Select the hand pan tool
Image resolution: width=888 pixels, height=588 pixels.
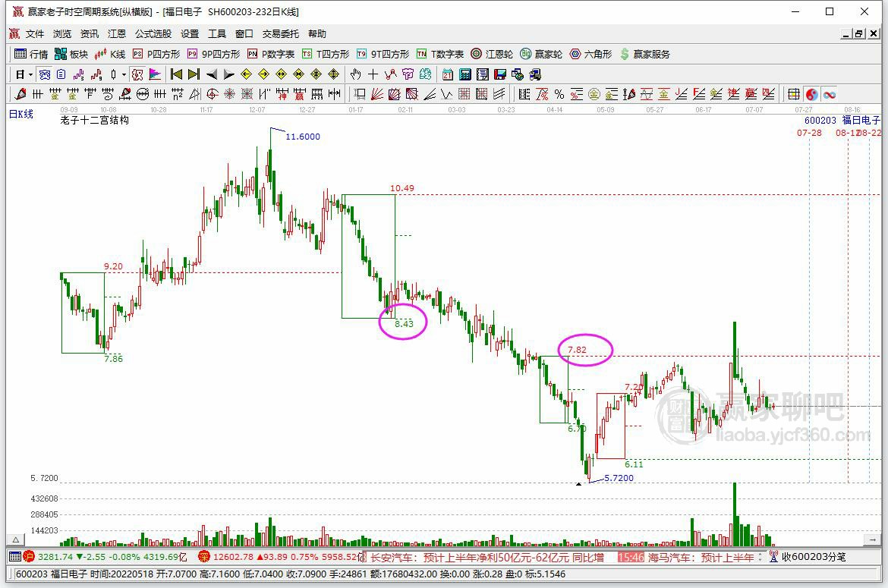tap(356, 74)
